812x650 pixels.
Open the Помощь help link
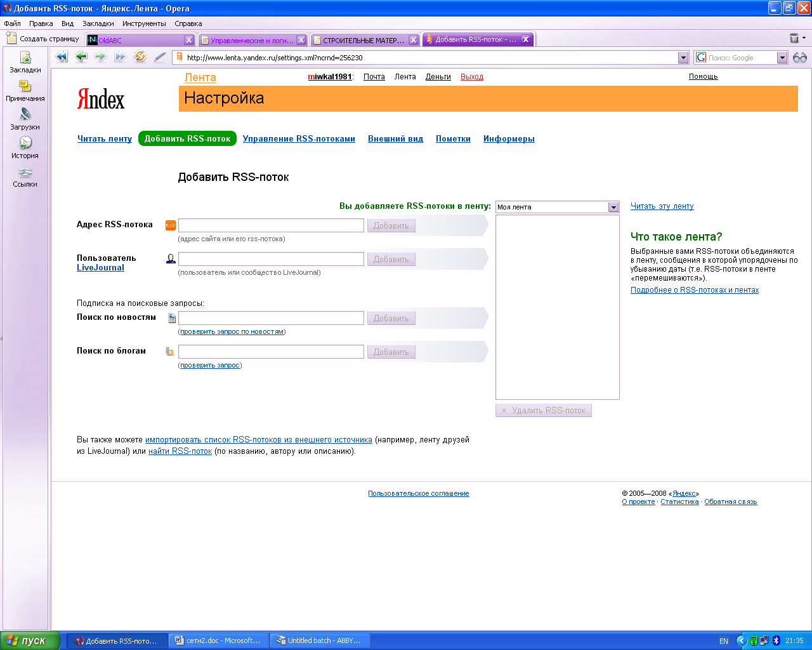704,76
